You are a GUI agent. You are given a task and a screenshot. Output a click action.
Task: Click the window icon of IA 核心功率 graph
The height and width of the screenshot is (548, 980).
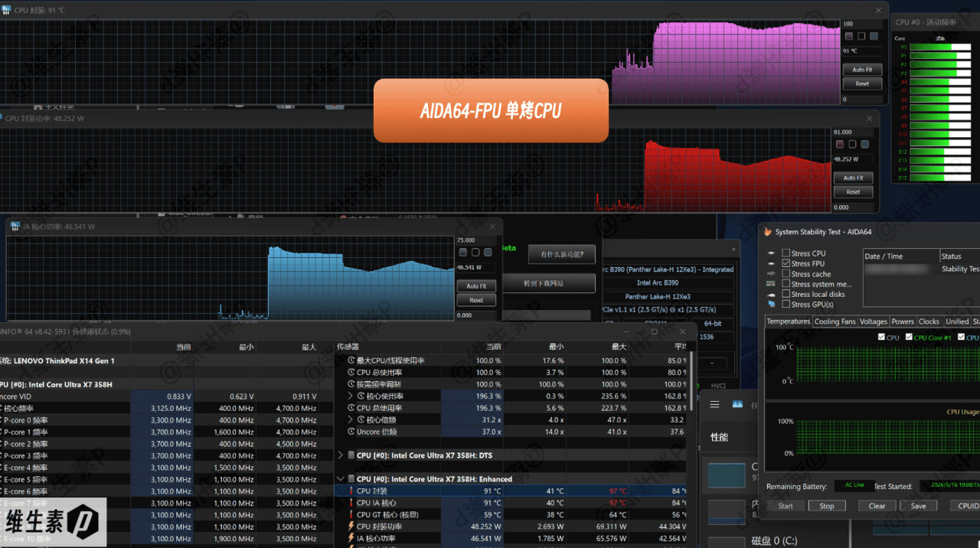(x=16, y=227)
